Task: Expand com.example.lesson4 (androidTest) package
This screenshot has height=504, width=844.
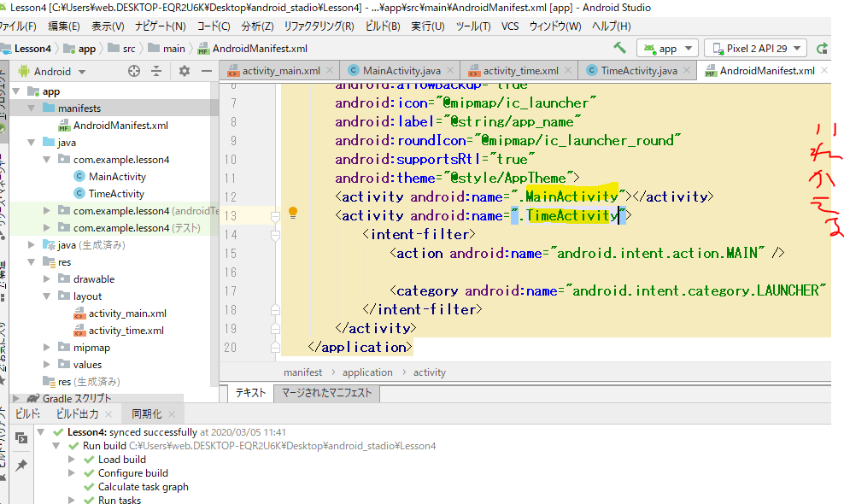Action: 47,210
